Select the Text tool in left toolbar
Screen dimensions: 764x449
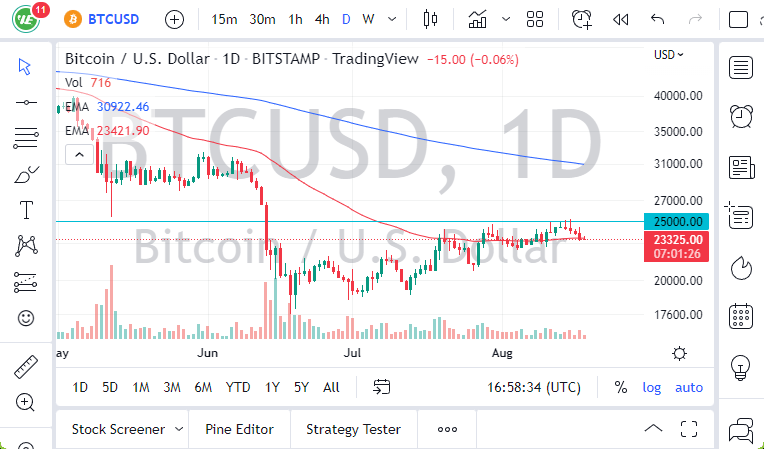pos(26,210)
